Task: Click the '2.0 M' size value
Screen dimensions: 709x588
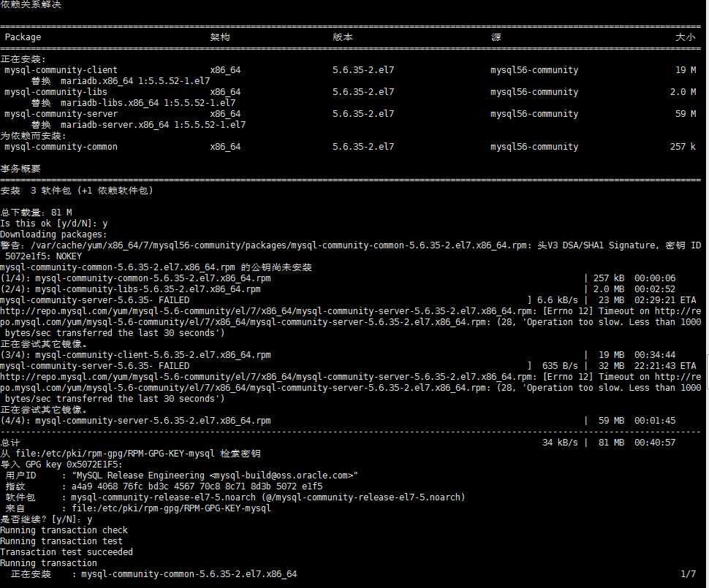Action: pos(683,92)
